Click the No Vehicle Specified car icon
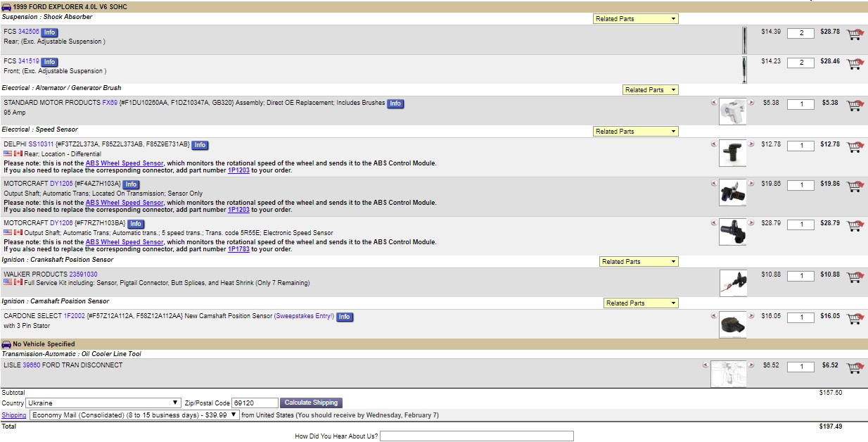The width and height of the screenshot is (868, 442). pyautogui.click(x=6, y=344)
